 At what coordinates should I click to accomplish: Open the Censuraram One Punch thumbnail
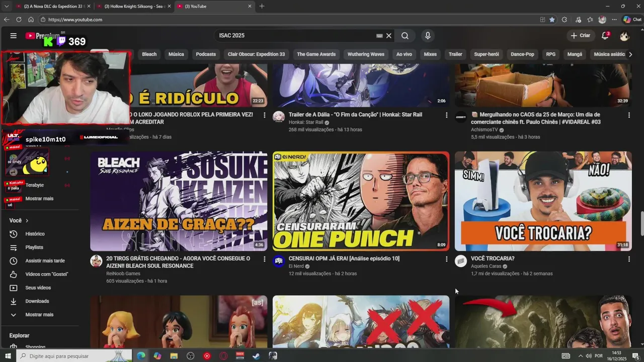coord(361,201)
